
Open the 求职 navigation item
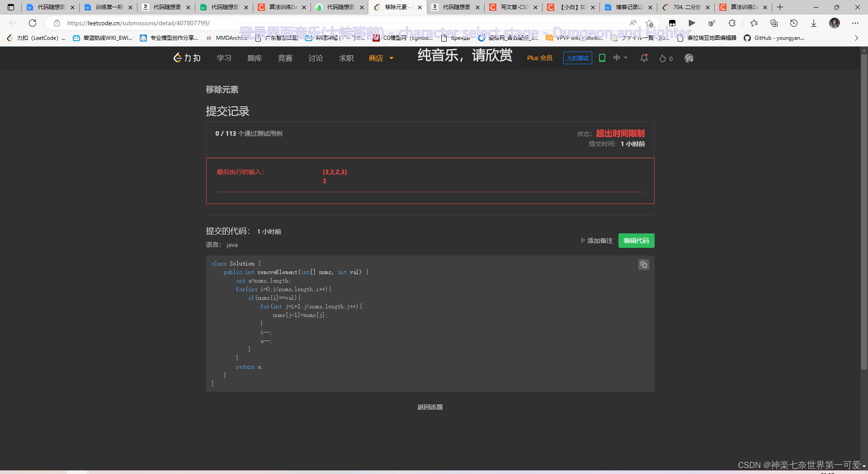pyautogui.click(x=346, y=58)
